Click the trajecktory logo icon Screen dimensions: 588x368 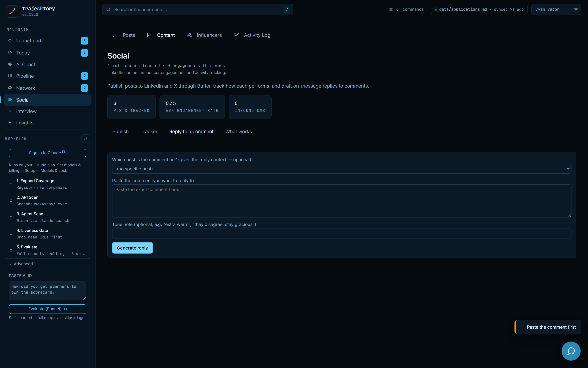point(12,11)
